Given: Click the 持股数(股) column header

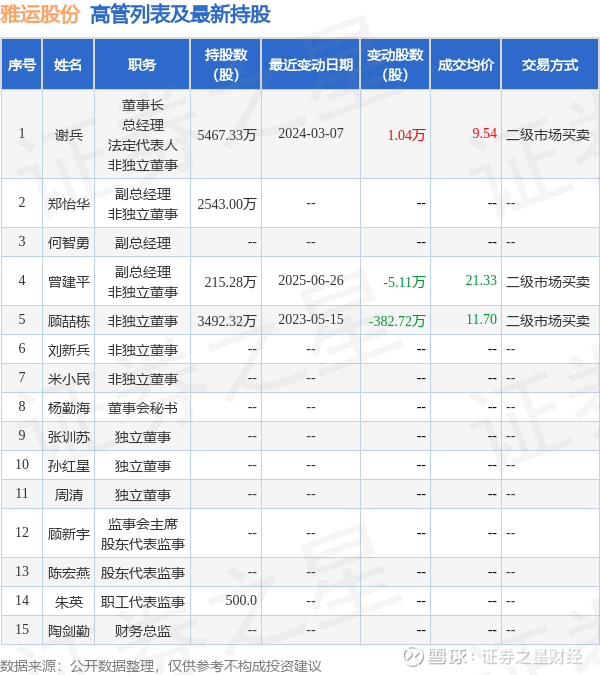Looking at the screenshot, I should 226,65.
